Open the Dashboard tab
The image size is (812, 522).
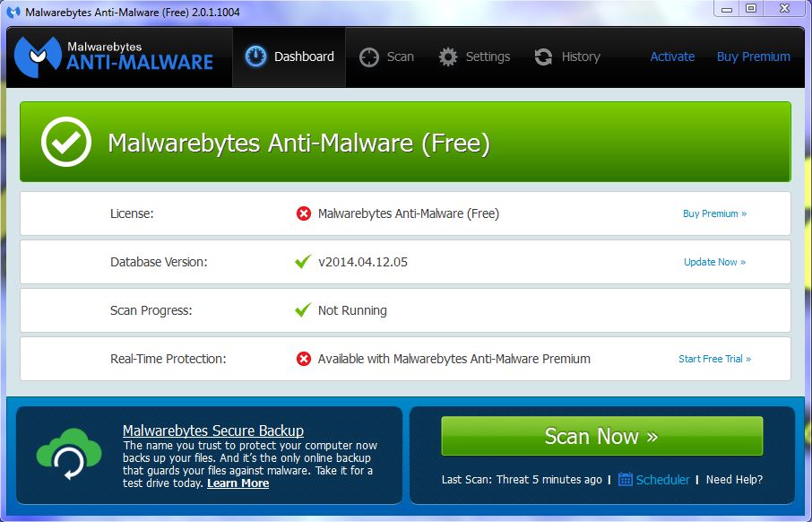(289, 57)
